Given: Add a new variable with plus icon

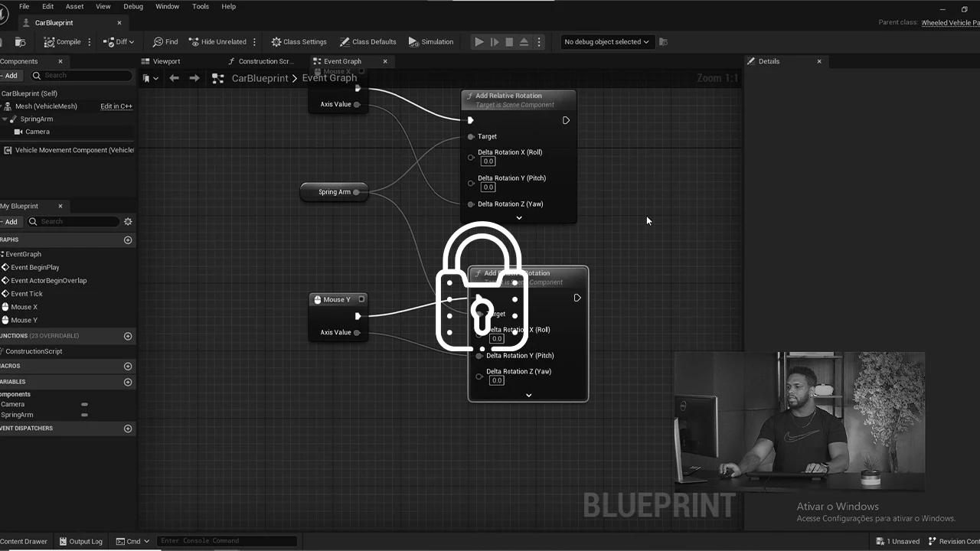Looking at the screenshot, I should click(x=128, y=382).
